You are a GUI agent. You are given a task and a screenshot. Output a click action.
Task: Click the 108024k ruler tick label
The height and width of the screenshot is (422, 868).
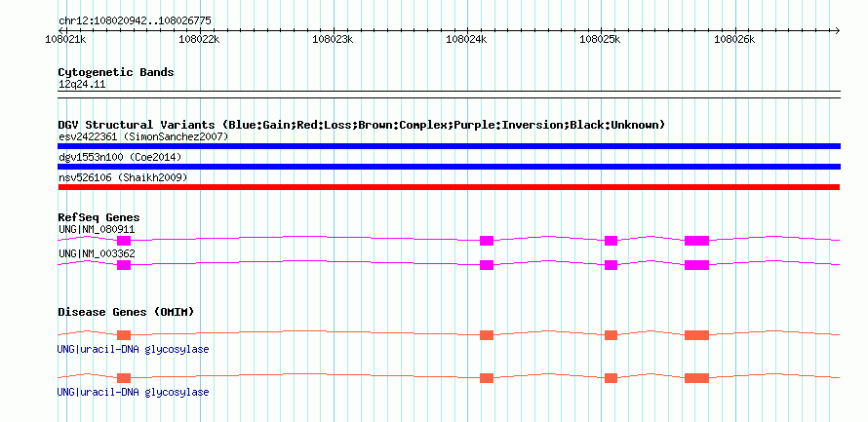(466, 39)
